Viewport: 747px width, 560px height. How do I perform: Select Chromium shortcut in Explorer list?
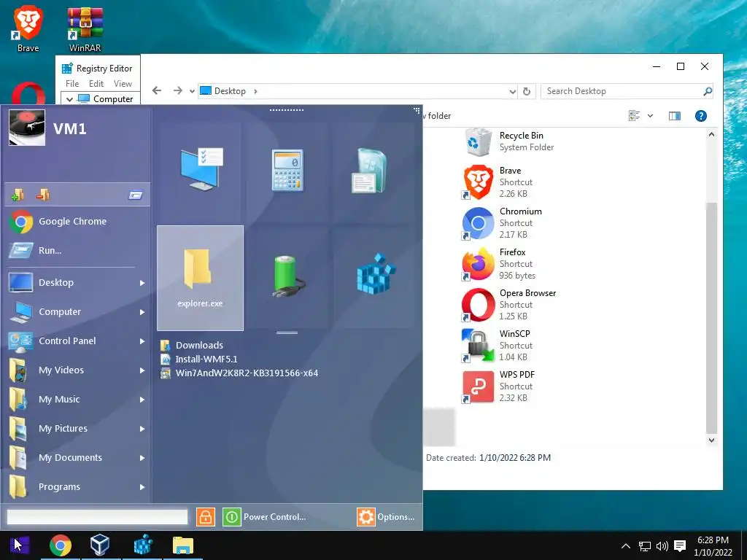503,223
